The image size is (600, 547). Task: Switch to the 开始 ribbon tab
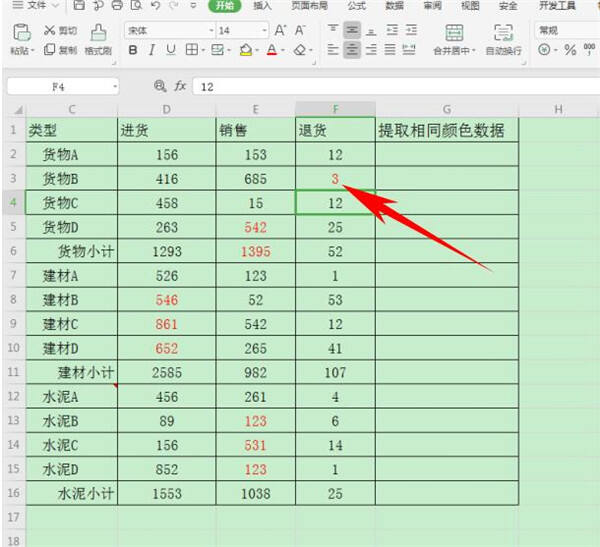click(x=224, y=5)
